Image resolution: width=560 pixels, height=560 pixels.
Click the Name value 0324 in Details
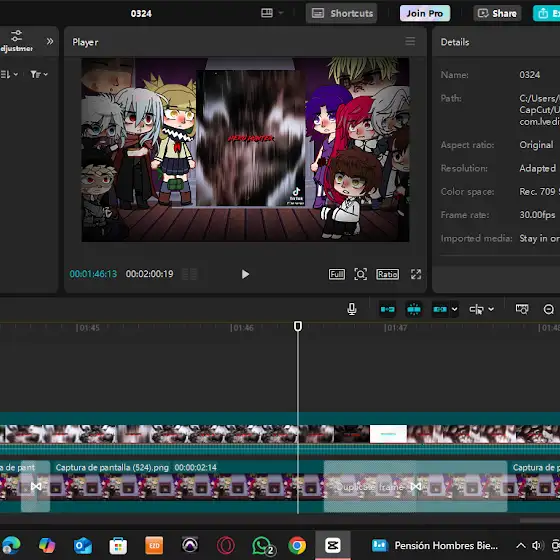click(529, 75)
